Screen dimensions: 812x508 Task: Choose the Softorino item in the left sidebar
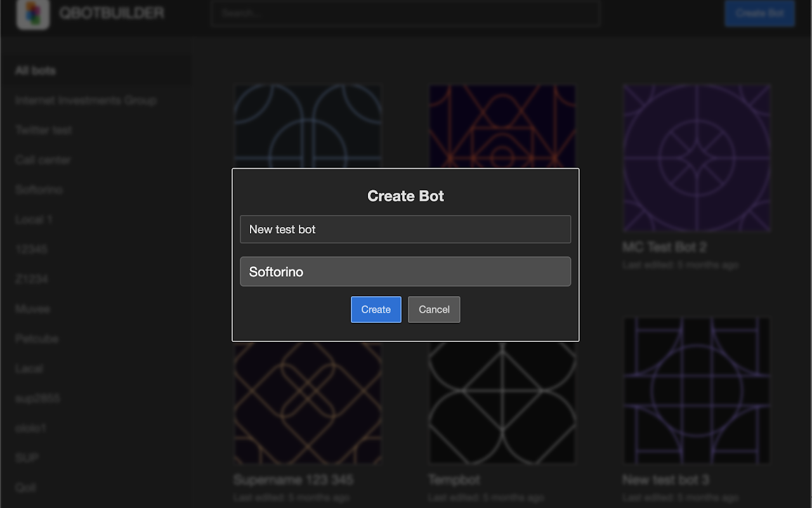click(39, 190)
